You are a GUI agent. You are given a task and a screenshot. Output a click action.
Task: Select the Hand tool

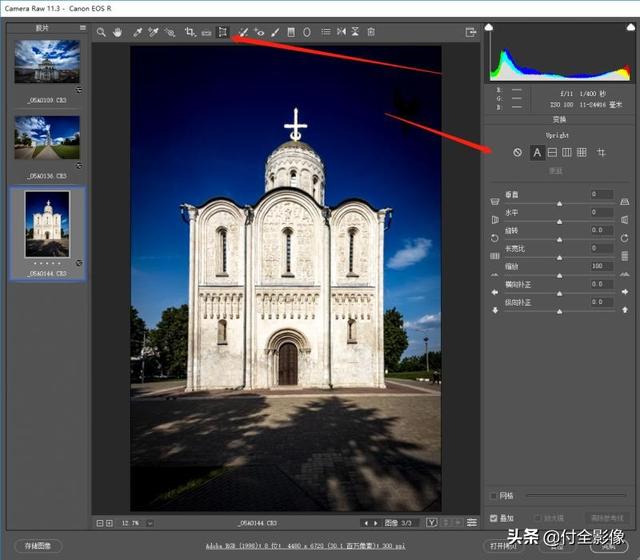click(x=118, y=32)
